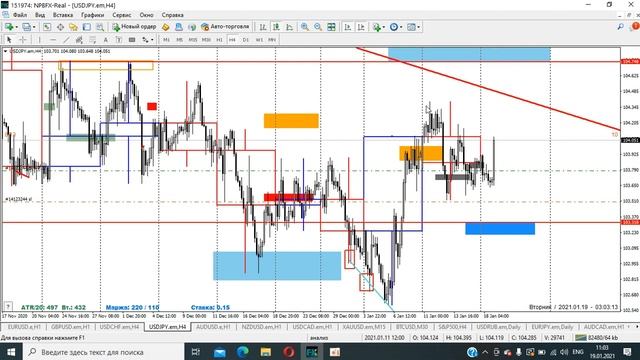The width and height of the screenshot is (640, 360).
Task: Toggle Авто-торговля auto trading
Action: (225, 27)
